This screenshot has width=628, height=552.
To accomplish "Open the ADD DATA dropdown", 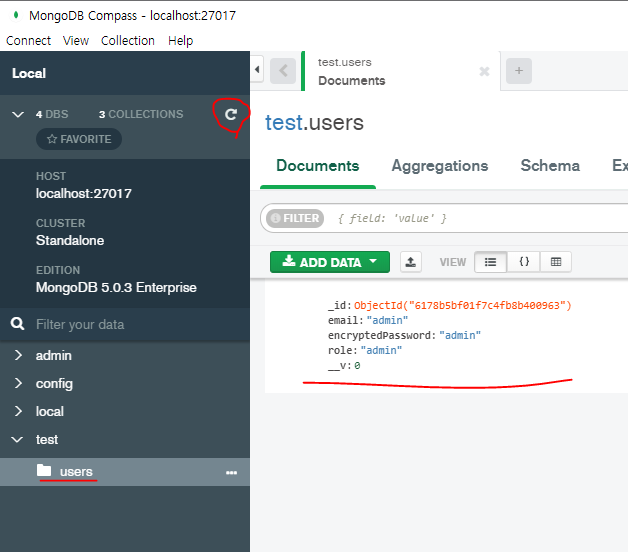I will [x=330, y=262].
